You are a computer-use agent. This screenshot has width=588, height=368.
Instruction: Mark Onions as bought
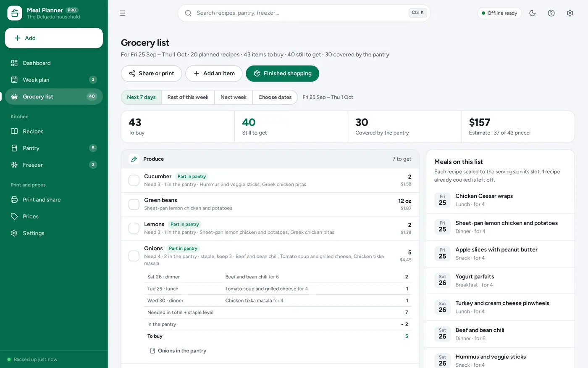134,256
